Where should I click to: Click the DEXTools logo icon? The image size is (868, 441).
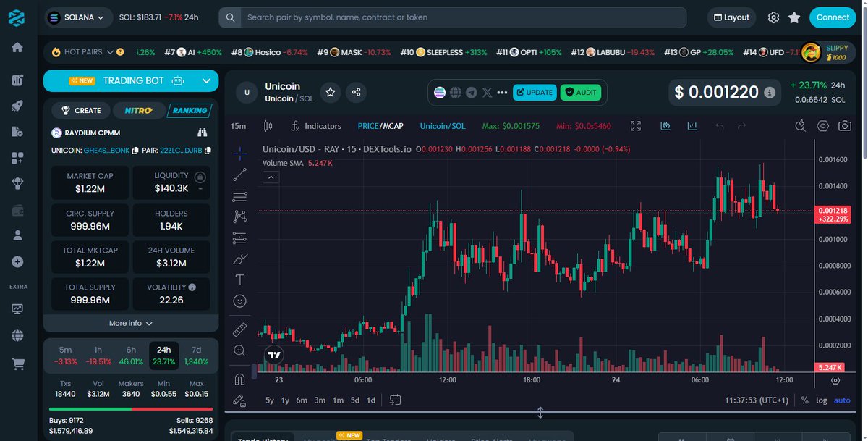coord(17,17)
